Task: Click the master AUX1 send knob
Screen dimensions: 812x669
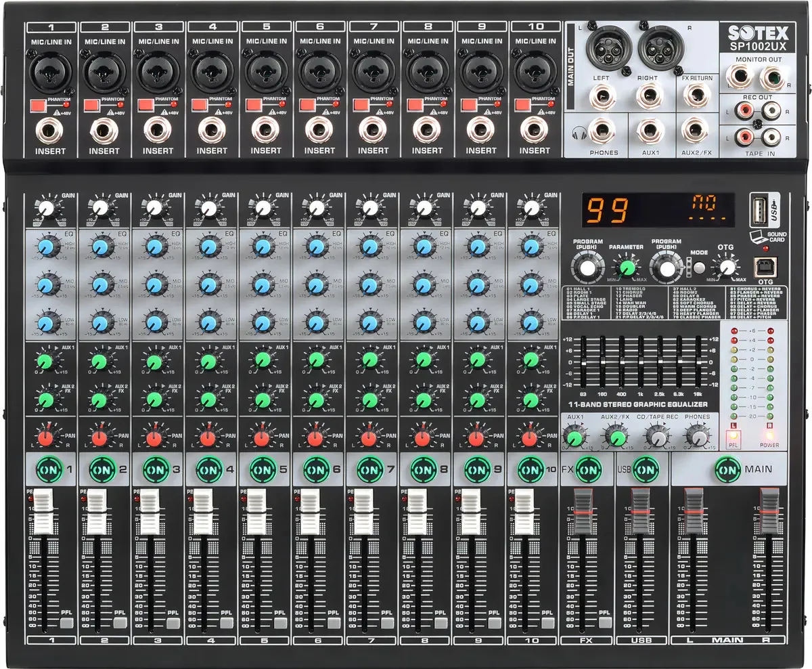Action: pyautogui.click(x=575, y=437)
